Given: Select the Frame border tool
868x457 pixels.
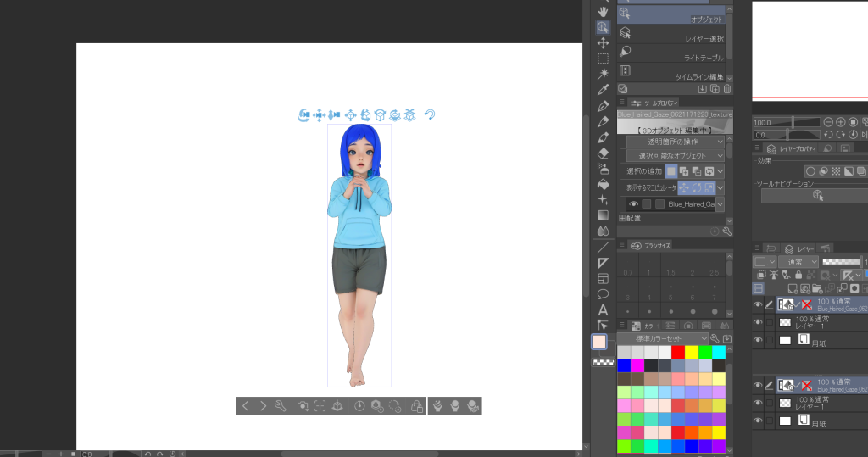Looking at the screenshot, I should click(x=603, y=279).
